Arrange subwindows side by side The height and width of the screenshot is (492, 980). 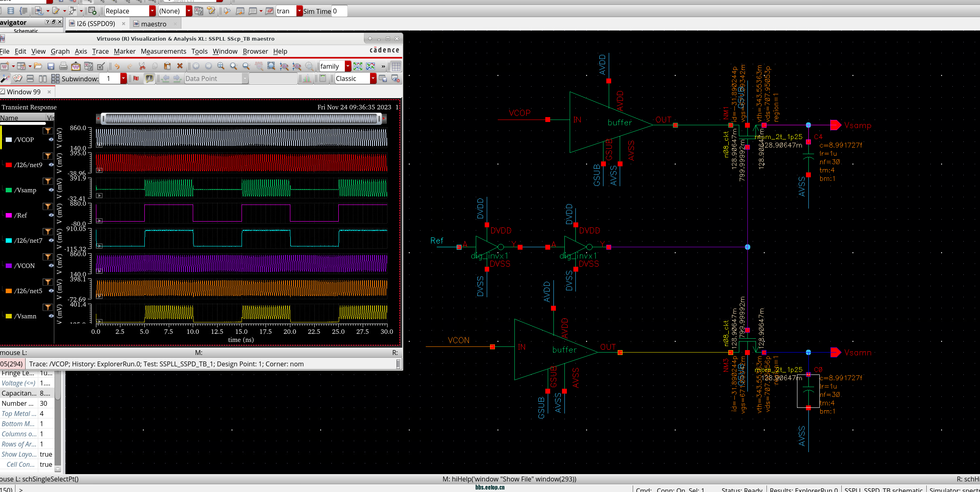(x=43, y=78)
